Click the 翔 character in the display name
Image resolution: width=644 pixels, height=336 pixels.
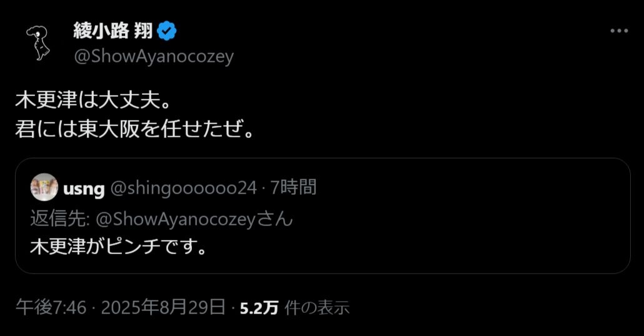pos(143,31)
